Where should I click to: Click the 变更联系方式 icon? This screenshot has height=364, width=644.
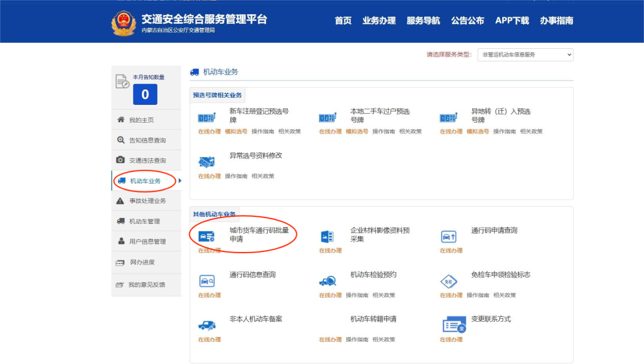click(x=453, y=325)
